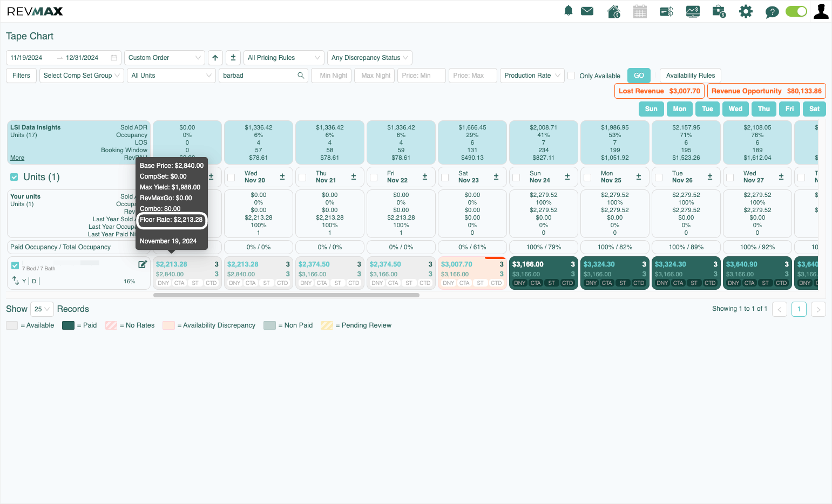Screen dimensions: 832x504
Task: Click the Price: Max input field
Action: tap(472, 76)
